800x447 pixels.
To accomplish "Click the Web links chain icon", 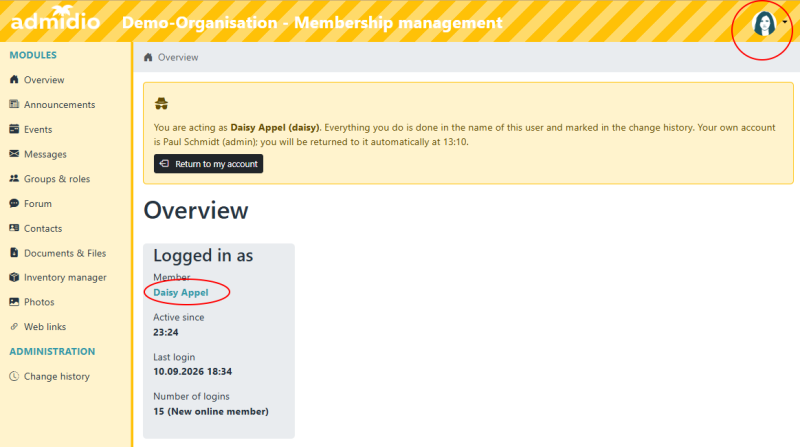I will 14,327.
